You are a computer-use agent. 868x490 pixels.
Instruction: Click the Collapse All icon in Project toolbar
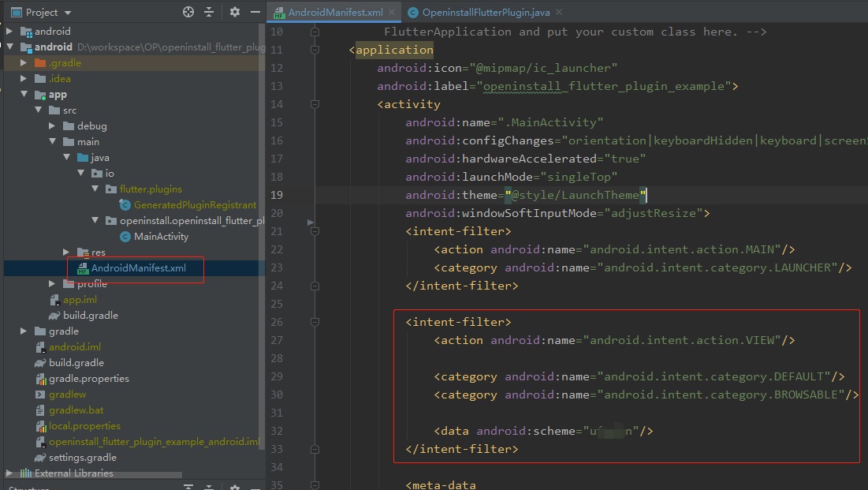[x=207, y=12]
